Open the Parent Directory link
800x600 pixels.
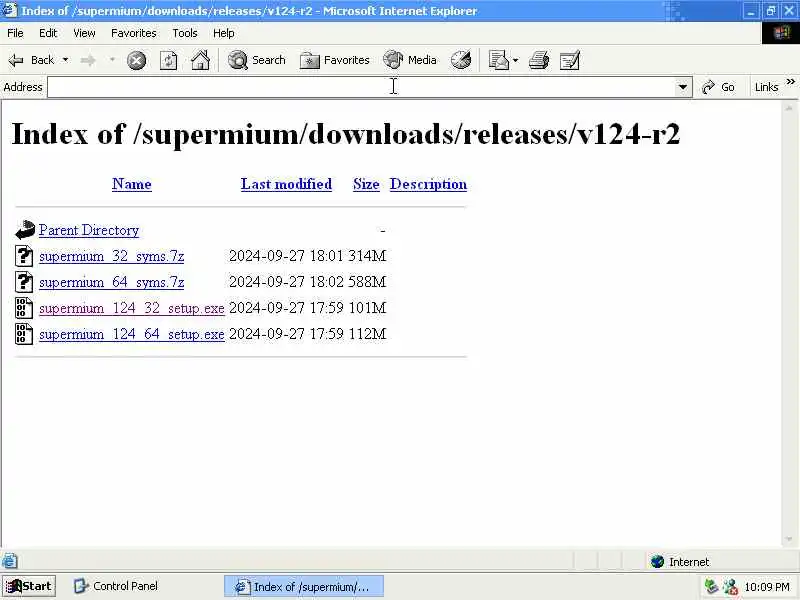tap(89, 230)
